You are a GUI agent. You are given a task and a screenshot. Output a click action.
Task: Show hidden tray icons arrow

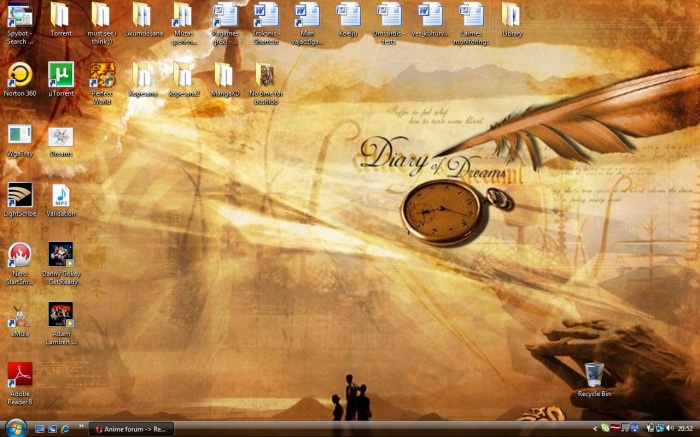[x=595, y=429]
